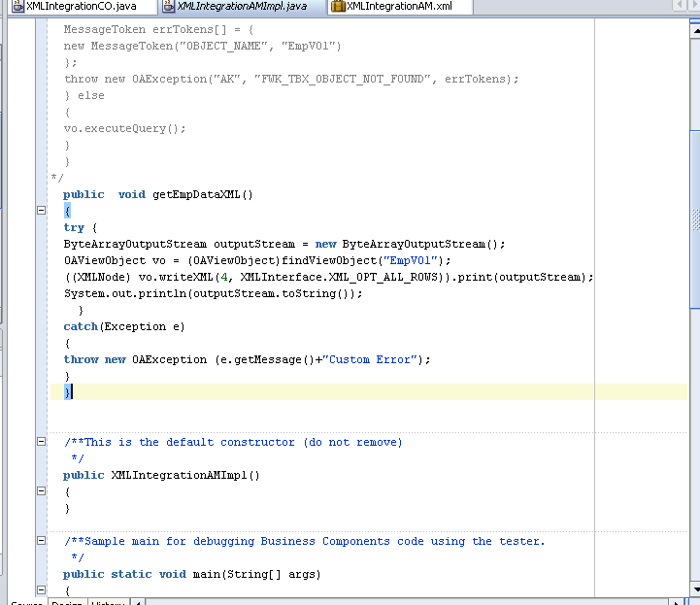Screen dimensions: 700x605
Task: Collapse the main method body
Action: tap(41, 590)
